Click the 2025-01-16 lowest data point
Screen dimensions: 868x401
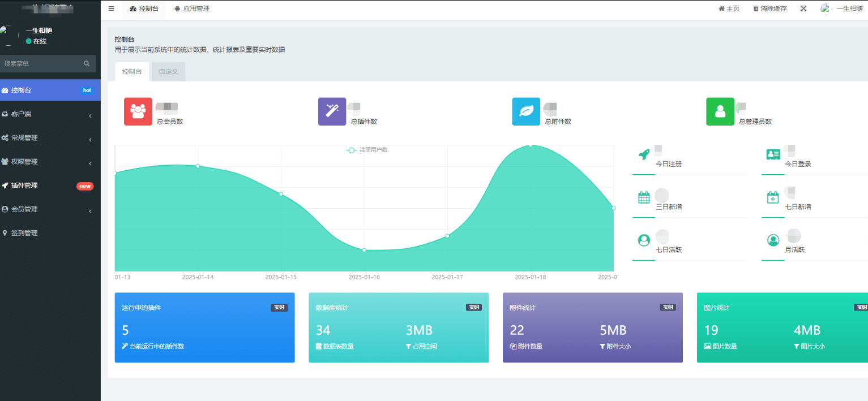pyautogui.click(x=364, y=250)
